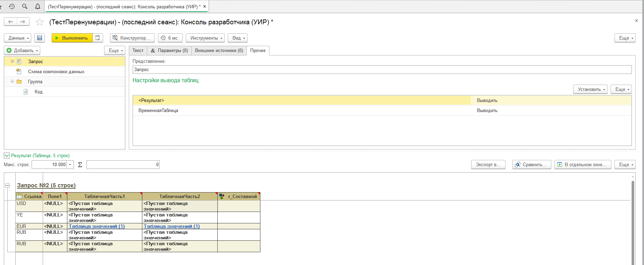644x265 pixels.
Task: Click the save diskette icon
Action: tap(40, 38)
